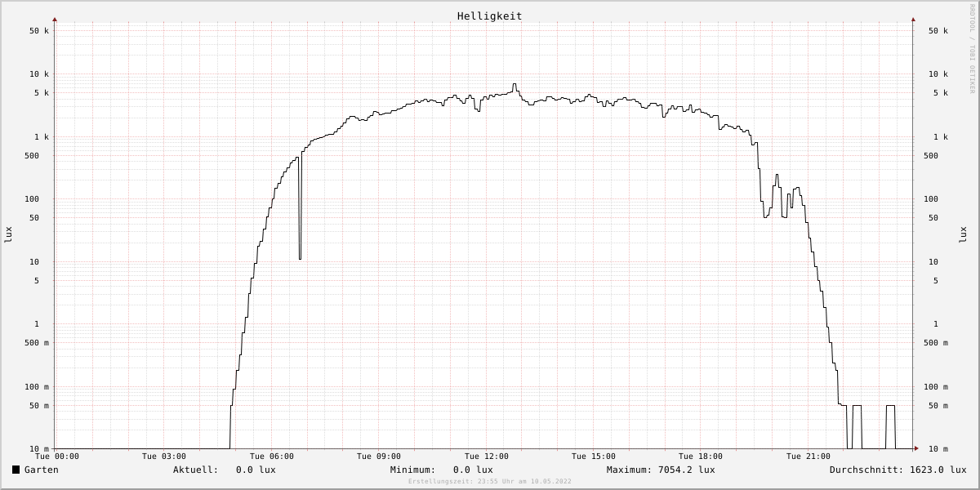Click the "50 m" label on left axis
Viewport: 980px width, 490px height.
point(39,406)
